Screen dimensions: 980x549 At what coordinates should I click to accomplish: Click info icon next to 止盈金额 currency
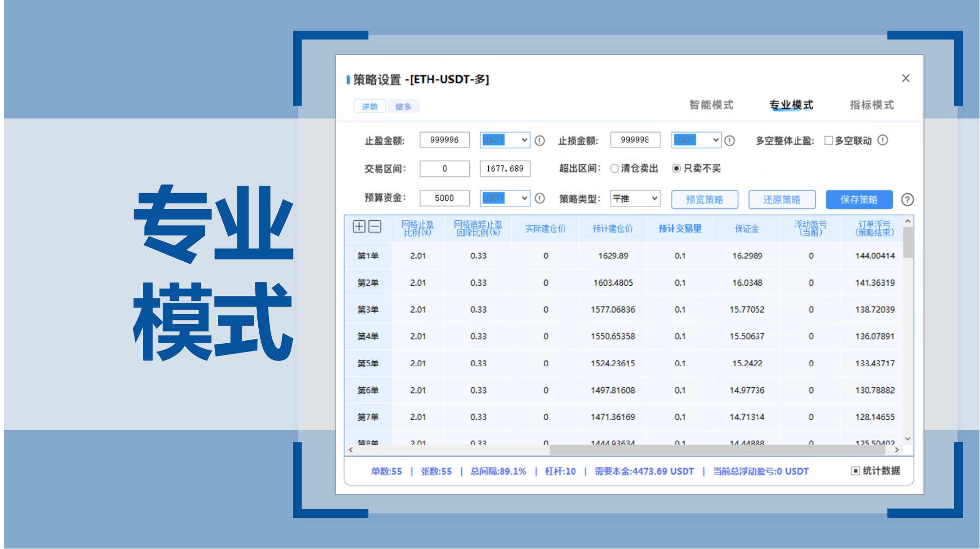(539, 140)
